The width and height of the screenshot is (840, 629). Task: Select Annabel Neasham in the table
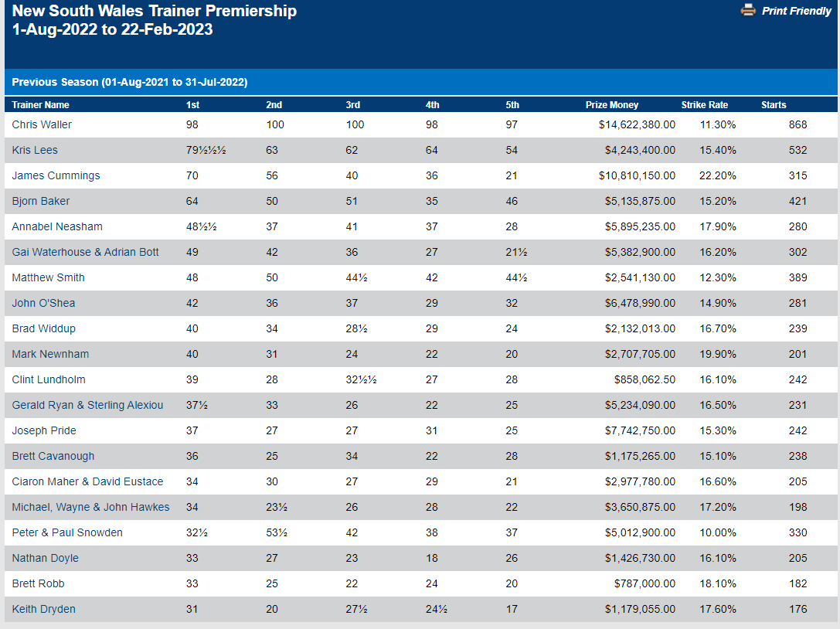57,226
